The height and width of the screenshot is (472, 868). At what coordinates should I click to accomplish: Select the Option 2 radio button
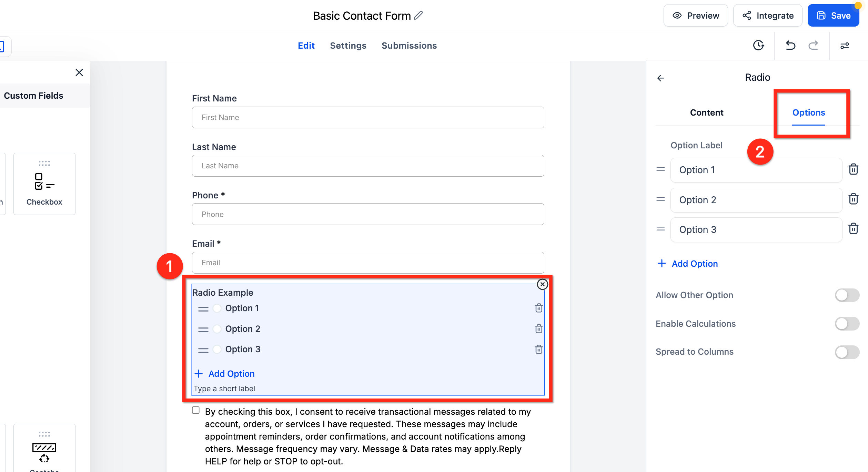[217, 329]
